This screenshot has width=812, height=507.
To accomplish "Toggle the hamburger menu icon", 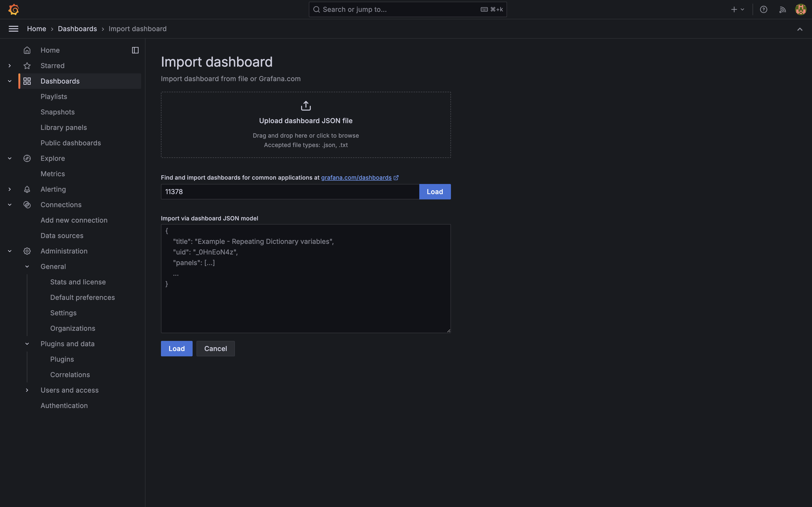I will pyautogui.click(x=14, y=29).
